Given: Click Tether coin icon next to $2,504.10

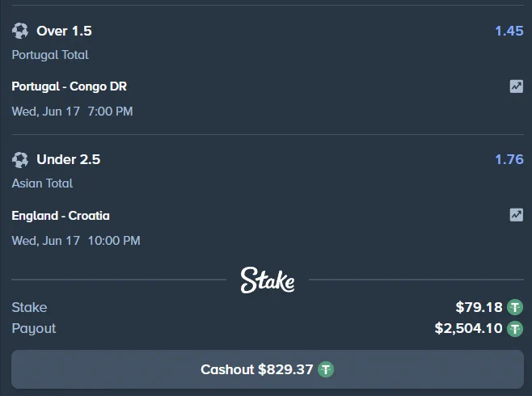Looking at the screenshot, I should 515,329.
